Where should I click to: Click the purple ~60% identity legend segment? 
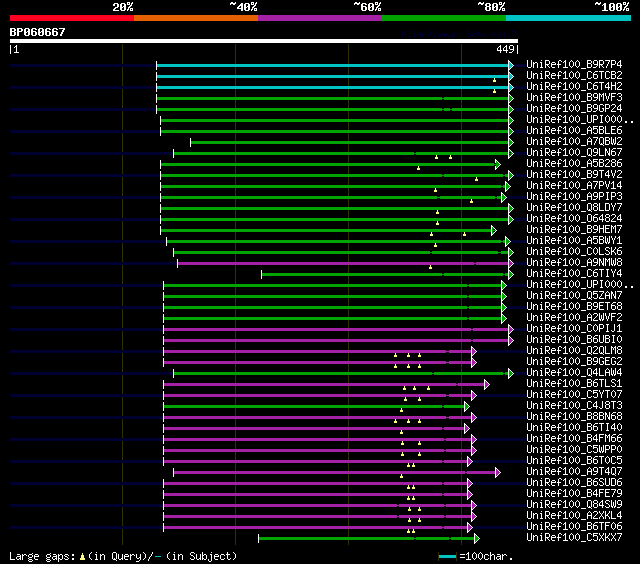pyautogui.click(x=320, y=18)
